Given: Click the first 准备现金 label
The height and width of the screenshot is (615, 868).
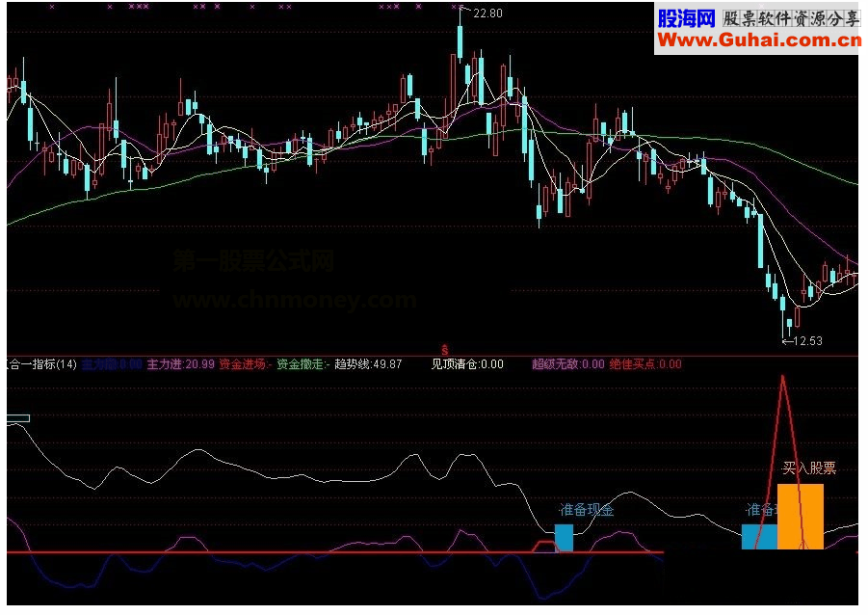Looking at the screenshot, I should pyautogui.click(x=587, y=510).
